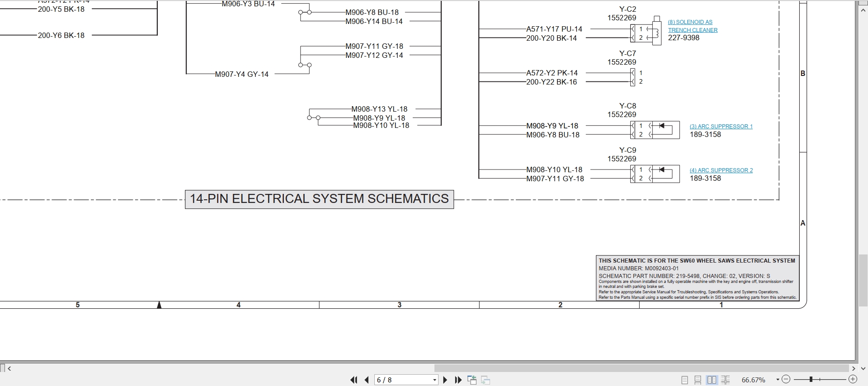
Task: Go to the first page
Action: tap(354, 380)
